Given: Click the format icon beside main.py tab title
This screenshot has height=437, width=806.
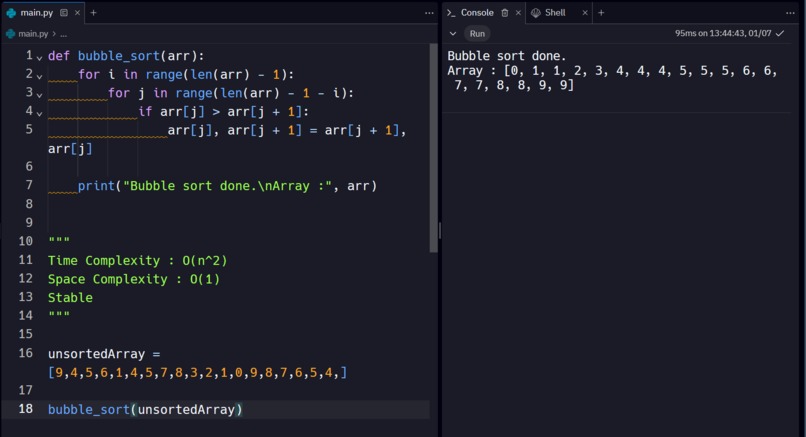Looking at the screenshot, I should pos(64,13).
